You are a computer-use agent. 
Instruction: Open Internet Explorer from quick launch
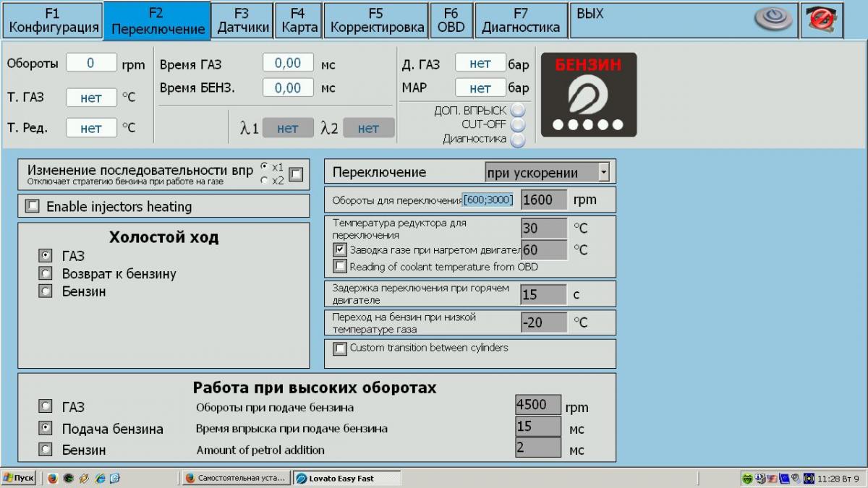click(x=101, y=478)
